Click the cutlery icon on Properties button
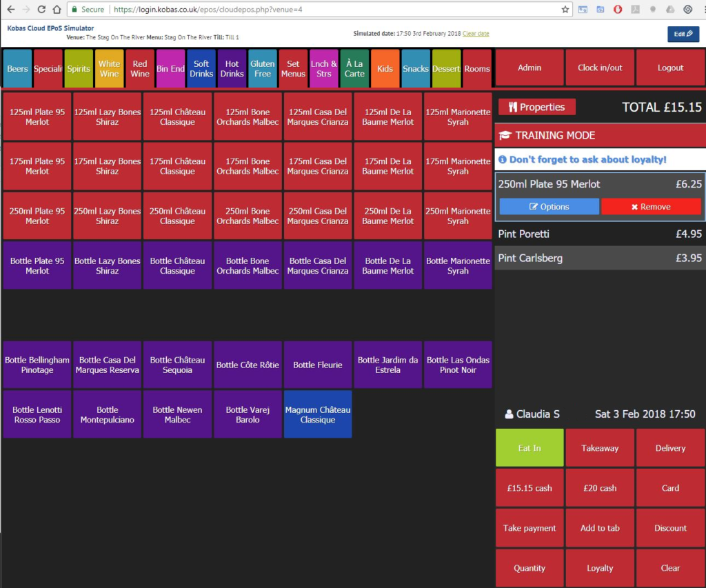The image size is (706, 588). pyautogui.click(x=512, y=107)
